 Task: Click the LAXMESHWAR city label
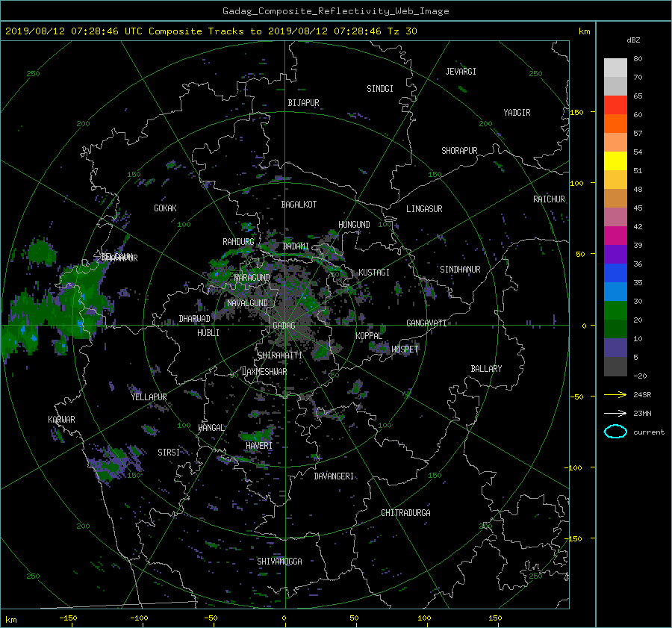(x=264, y=371)
